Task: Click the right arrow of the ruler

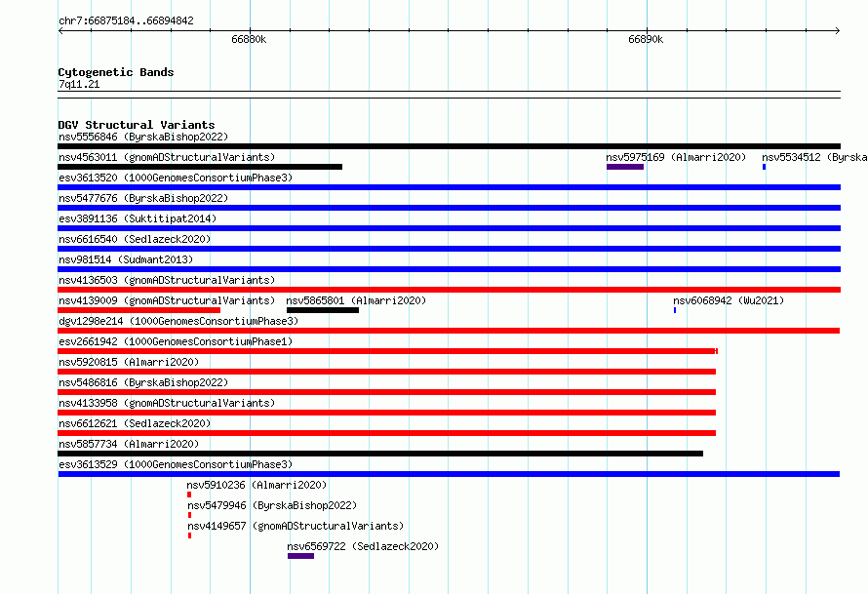Action: (837, 30)
